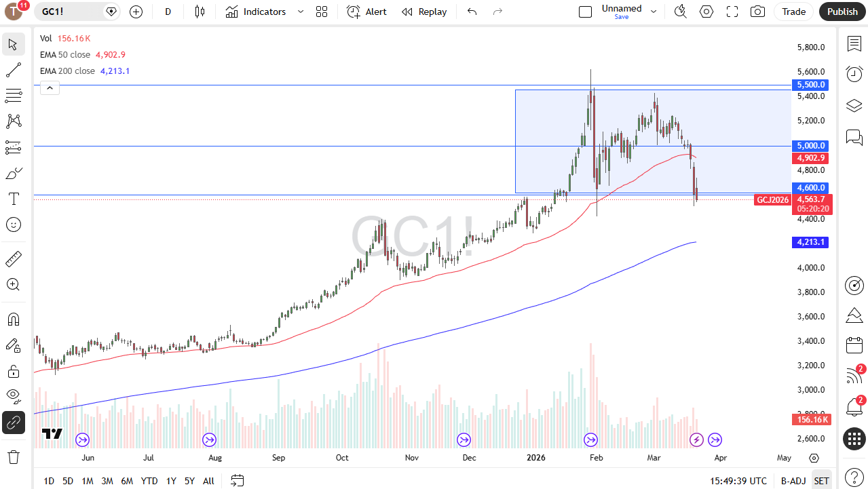The width and height of the screenshot is (868, 489).
Task: Open the layout setup square icon
Action: pos(585,12)
